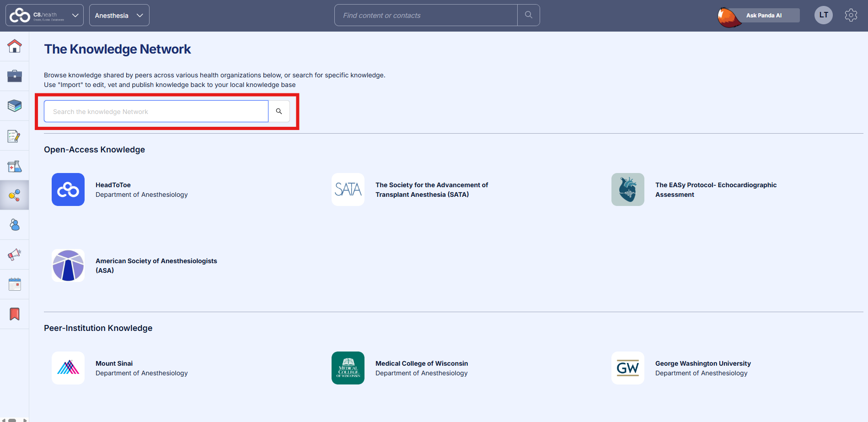Open the HeadToToe Department of Anesthesiology entry
Screen dimensions: 868x422
coord(141,189)
